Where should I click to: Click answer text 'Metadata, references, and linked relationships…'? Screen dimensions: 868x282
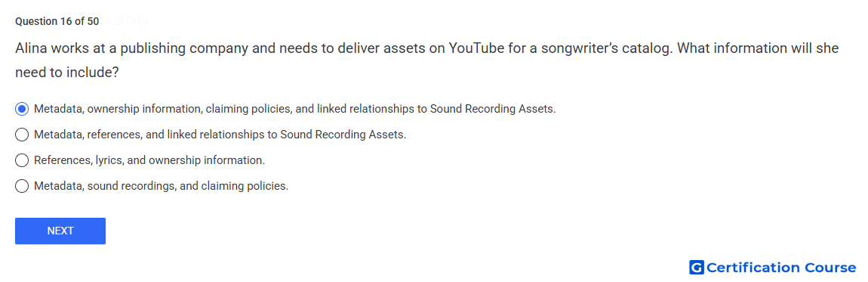[x=220, y=135]
